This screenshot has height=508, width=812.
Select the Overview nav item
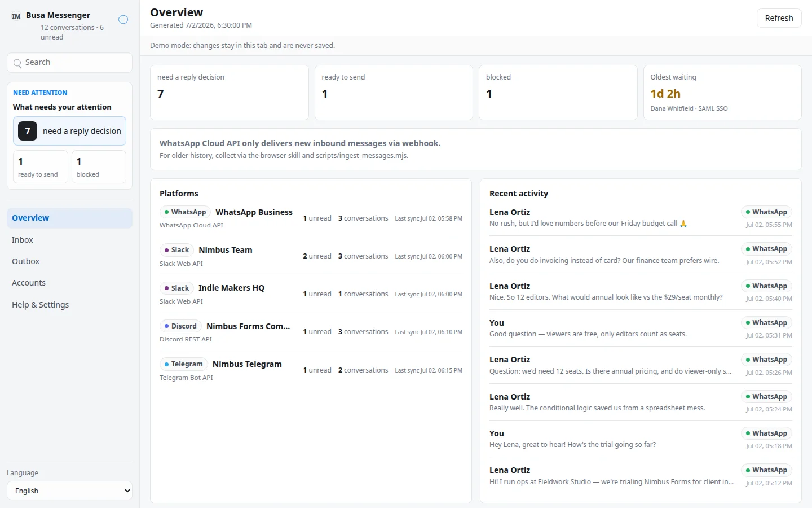point(70,218)
